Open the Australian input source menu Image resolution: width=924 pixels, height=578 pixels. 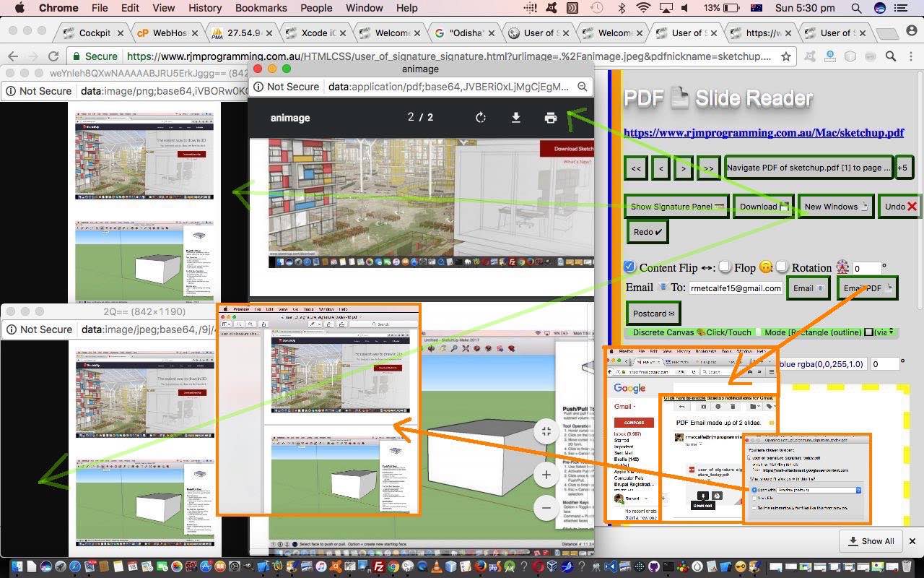tap(757, 8)
